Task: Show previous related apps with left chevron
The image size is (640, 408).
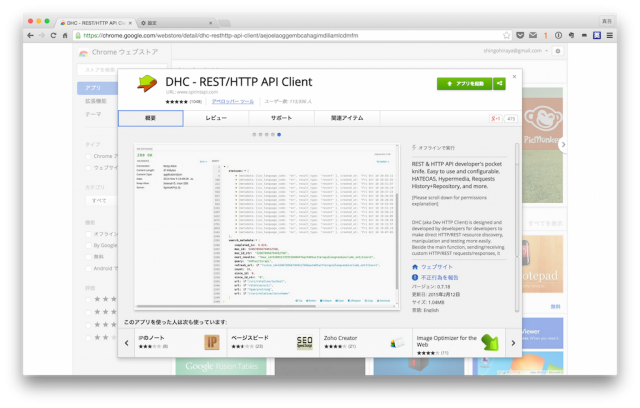Action: [127, 343]
